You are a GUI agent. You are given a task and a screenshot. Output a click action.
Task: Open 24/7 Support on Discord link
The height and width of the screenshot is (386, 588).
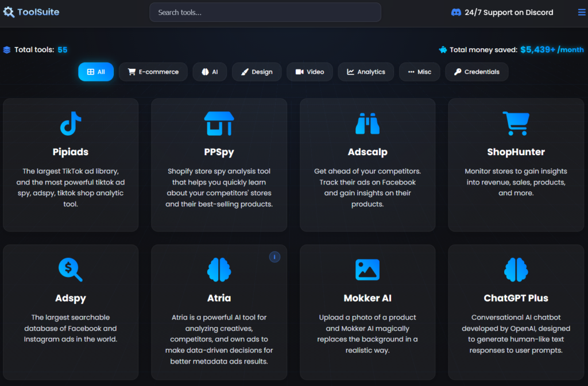pos(502,12)
